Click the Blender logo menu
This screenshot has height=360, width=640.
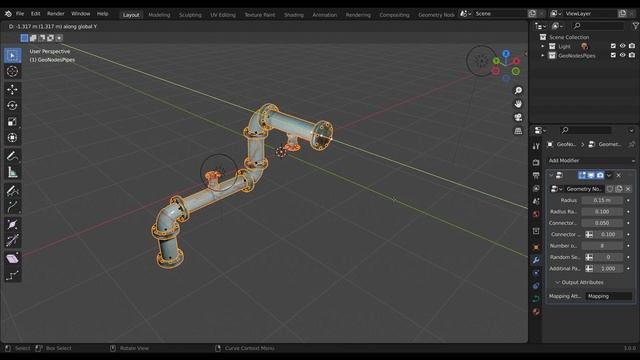8,13
